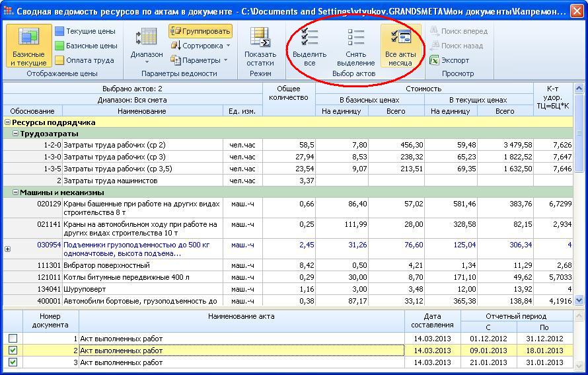
Task: Toggle the 'Группировать' button
Action: pyautogui.click(x=200, y=31)
